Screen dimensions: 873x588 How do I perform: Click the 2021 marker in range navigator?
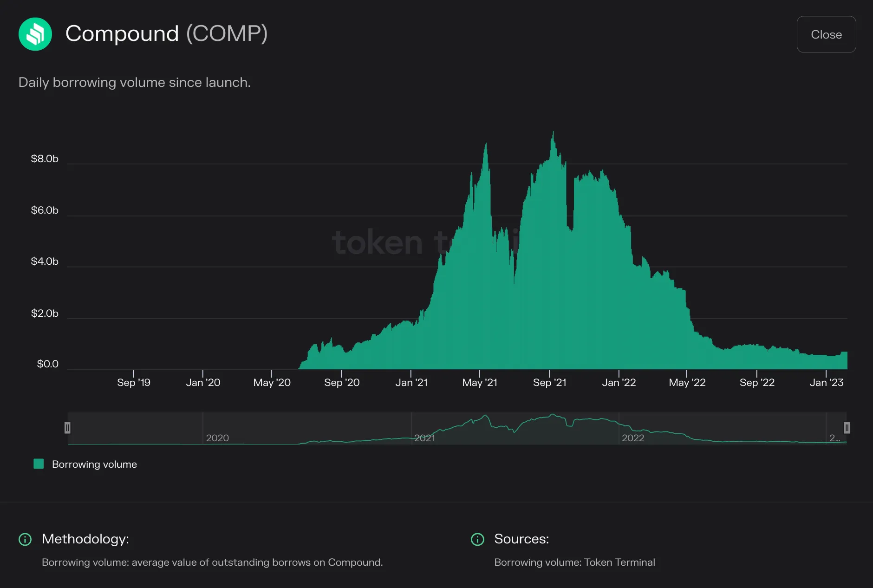pyautogui.click(x=424, y=438)
